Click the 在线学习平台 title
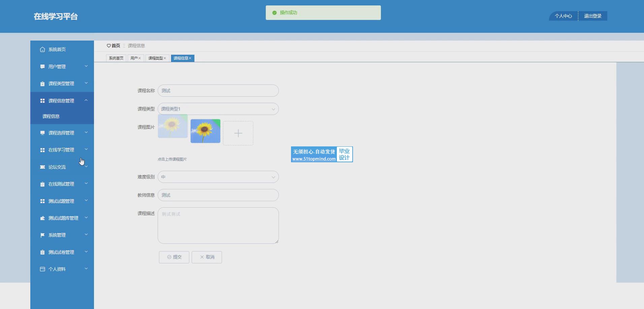This screenshot has width=644, height=309. click(56, 17)
